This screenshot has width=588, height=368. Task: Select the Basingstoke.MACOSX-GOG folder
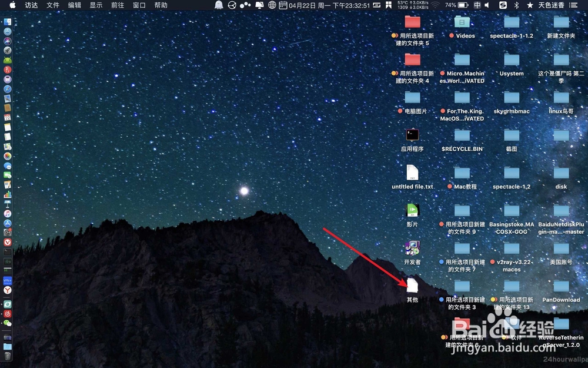coord(512,218)
